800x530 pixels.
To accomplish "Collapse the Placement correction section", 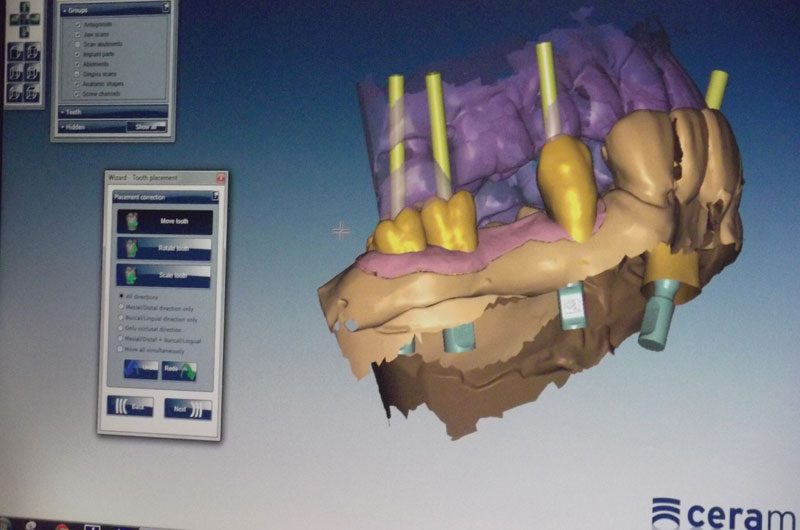I will (x=165, y=197).
